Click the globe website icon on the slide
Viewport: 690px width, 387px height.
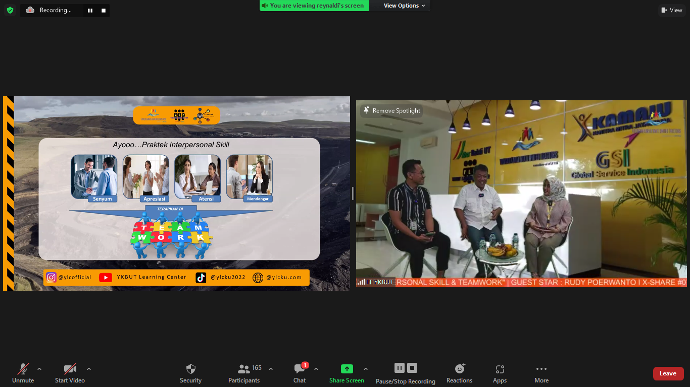(258, 277)
